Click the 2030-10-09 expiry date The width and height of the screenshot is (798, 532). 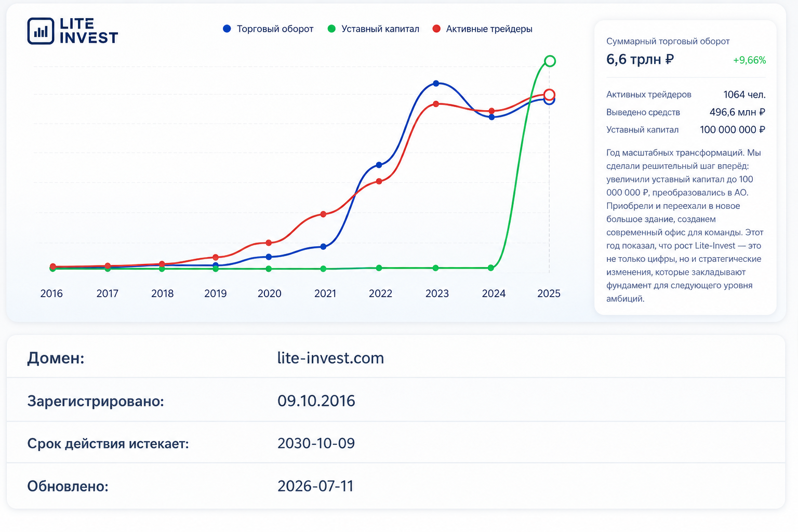[316, 443]
